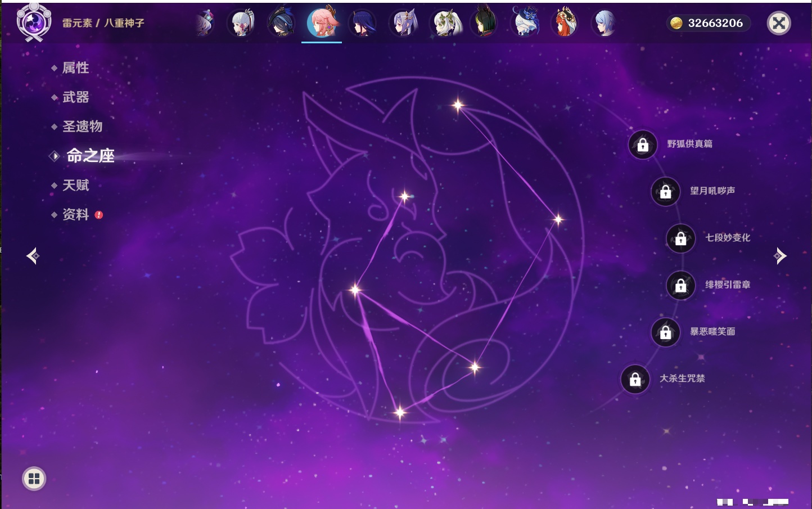
Task: Click the Mora coin icon
Action: (x=676, y=23)
